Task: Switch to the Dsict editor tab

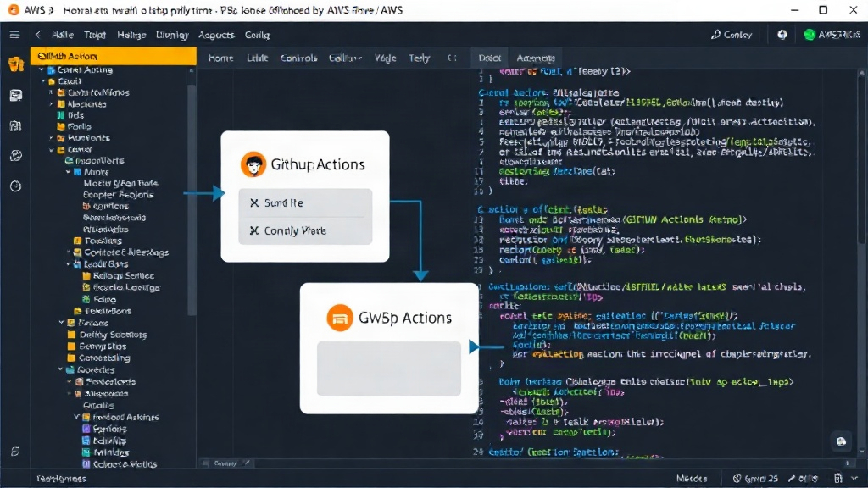Action: pyautogui.click(x=489, y=58)
